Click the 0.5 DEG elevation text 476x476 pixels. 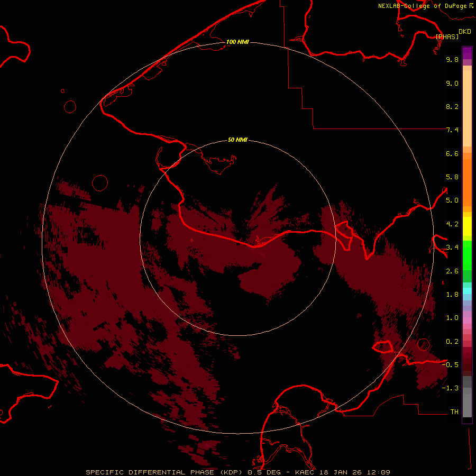pos(265,472)
